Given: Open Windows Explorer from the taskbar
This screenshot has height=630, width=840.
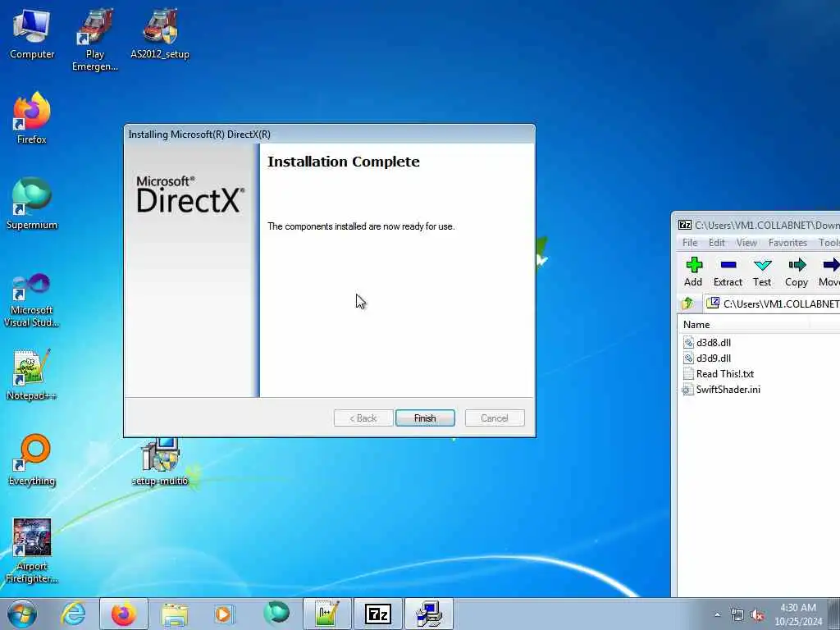Looking at the screenshot, I should click(175, 614).
